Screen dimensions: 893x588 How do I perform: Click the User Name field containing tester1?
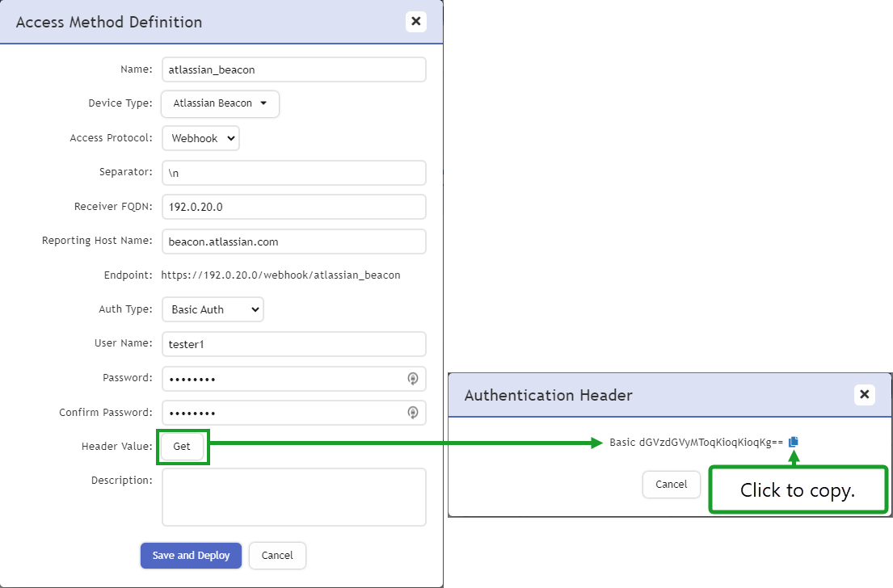pos(293,344)
